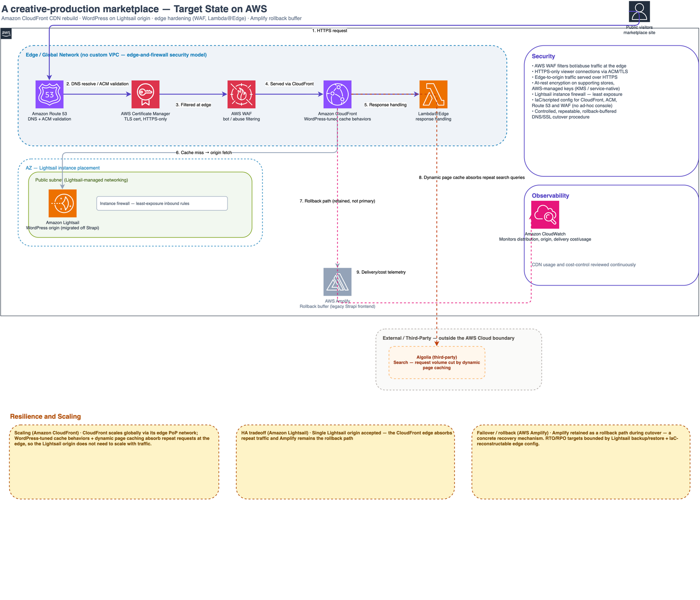Click the '9. Delivery/cost telemetry' label
Image resolution: width=700 pixels, height=600 pixels.
381,272
